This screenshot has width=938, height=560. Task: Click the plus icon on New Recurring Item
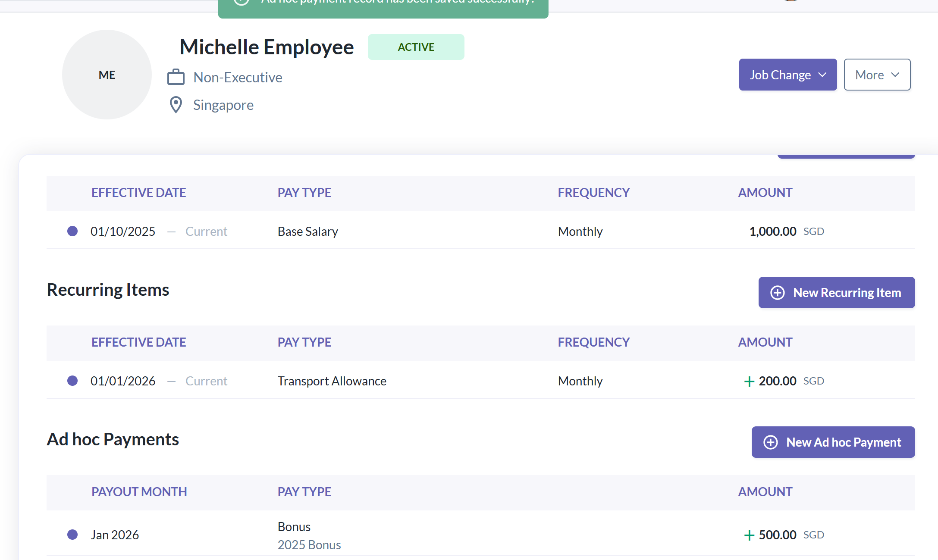pos(777,293)
